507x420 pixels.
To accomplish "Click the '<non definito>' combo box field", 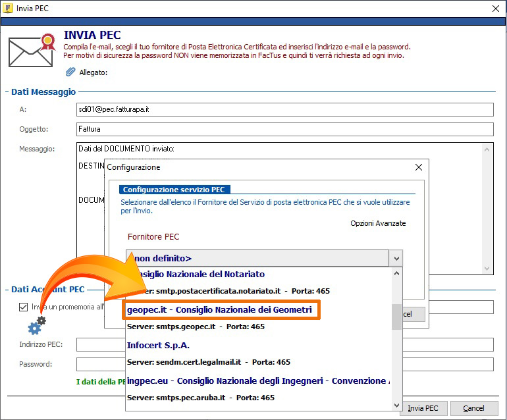I will 257,258.
